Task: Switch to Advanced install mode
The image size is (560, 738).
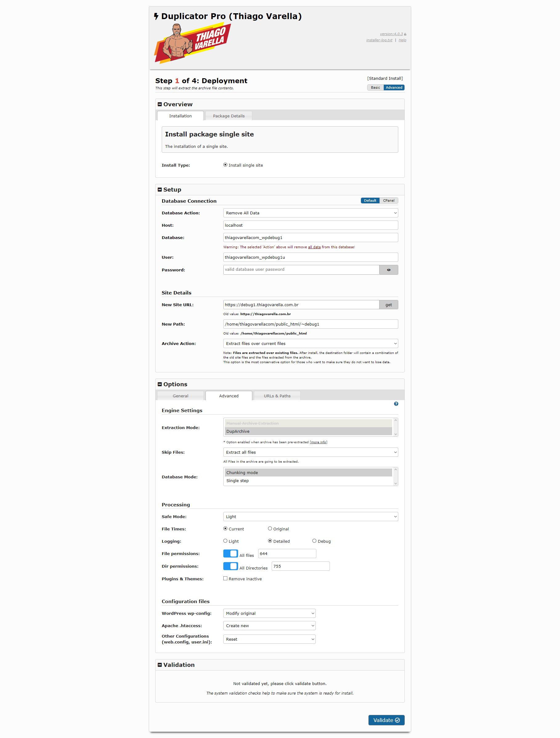Action: click(394, 88)
